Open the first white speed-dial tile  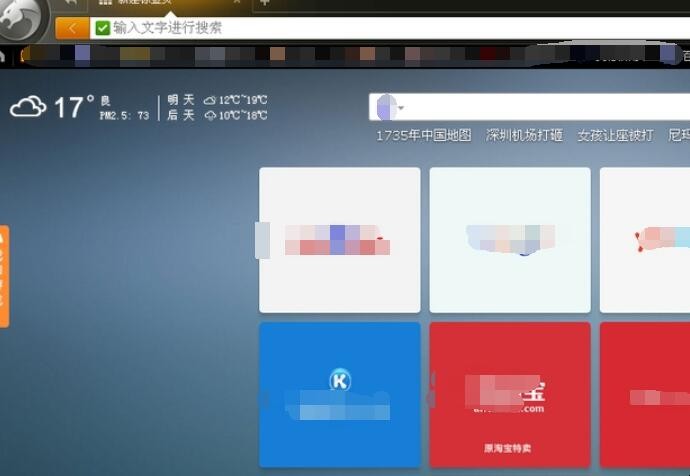click(339, 240)
